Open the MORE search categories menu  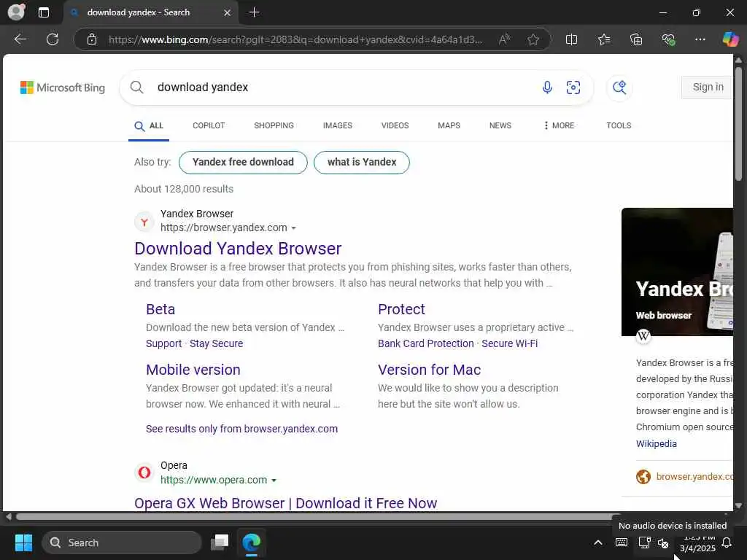pyautogui.click(x=559, y=125)
